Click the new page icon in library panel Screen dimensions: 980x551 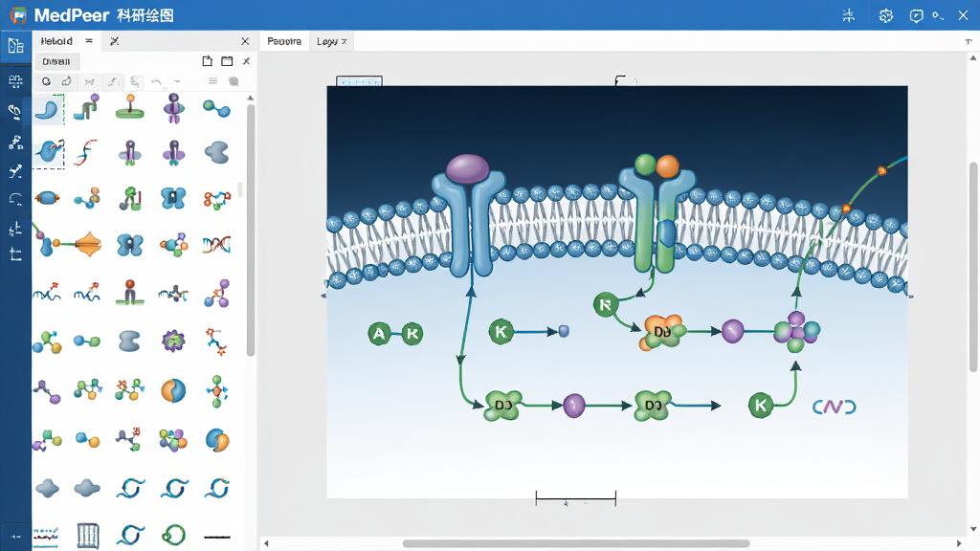click(x=208, y=60)
